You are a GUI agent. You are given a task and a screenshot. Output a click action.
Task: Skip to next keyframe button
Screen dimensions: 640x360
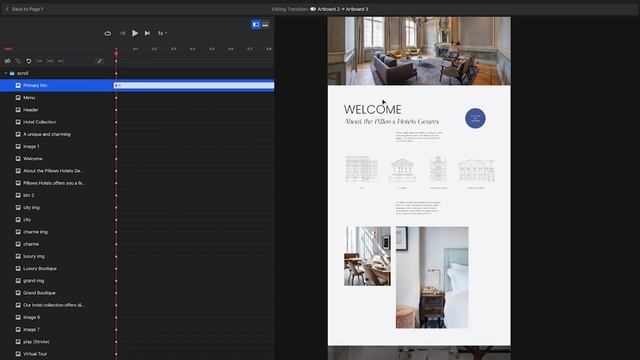coord(147,33)
